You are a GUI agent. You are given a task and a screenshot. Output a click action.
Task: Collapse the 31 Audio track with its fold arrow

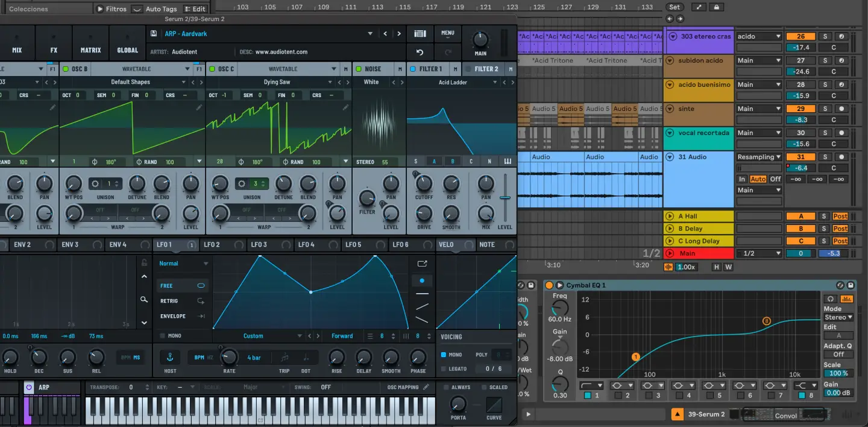pyautogui.click(x=670, y=157)
